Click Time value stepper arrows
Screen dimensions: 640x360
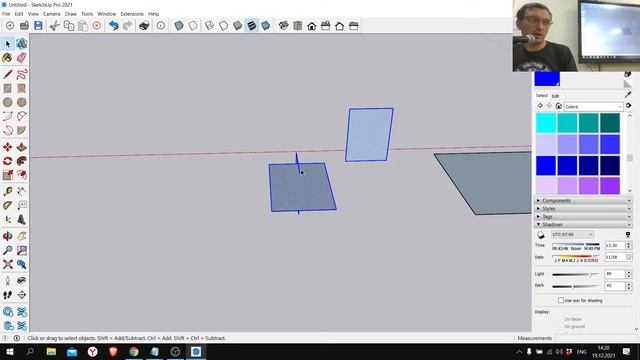click(x=629, y=245)
